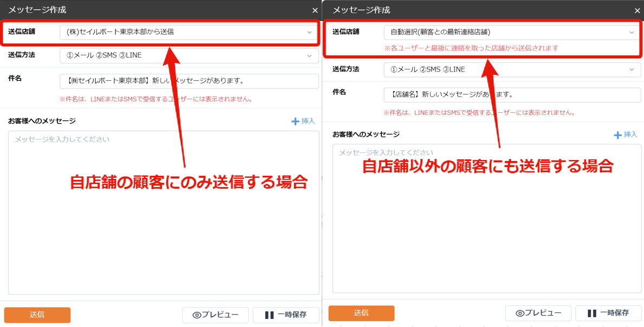Click the 送信店舗 label in right dialog

point(346,31)
